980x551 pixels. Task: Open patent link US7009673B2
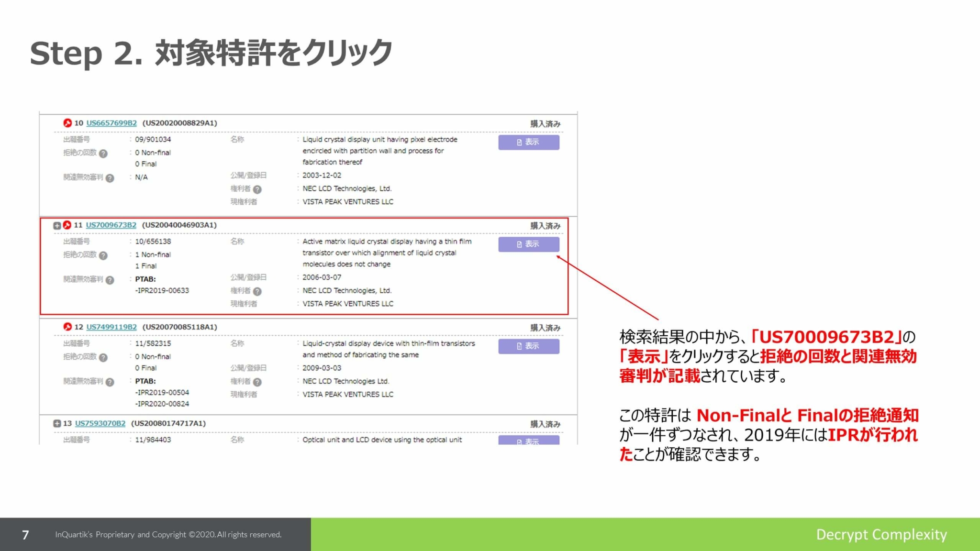click(x=111, y=225)
